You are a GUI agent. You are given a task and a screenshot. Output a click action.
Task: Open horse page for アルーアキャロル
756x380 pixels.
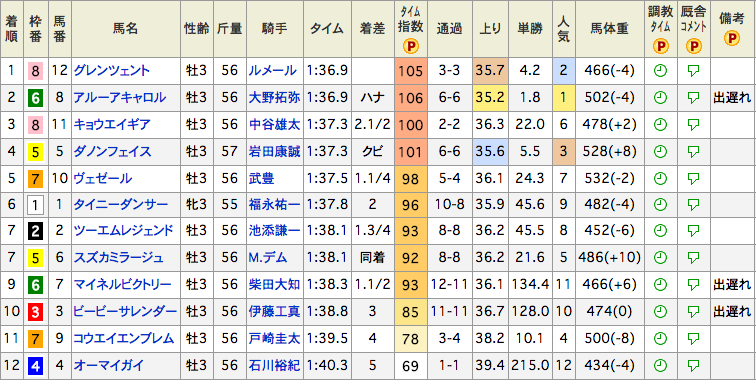click(120, 98)
